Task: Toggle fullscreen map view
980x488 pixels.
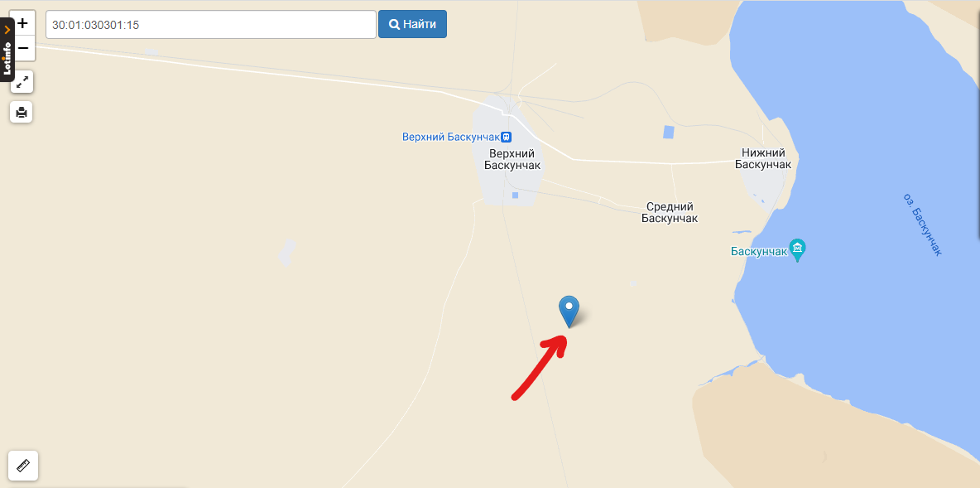Action: [22, 82]
